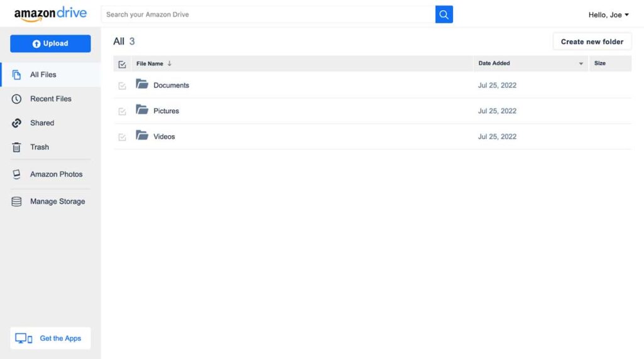
Task: Check the Documents row checkbox
Action: point(122,86)
